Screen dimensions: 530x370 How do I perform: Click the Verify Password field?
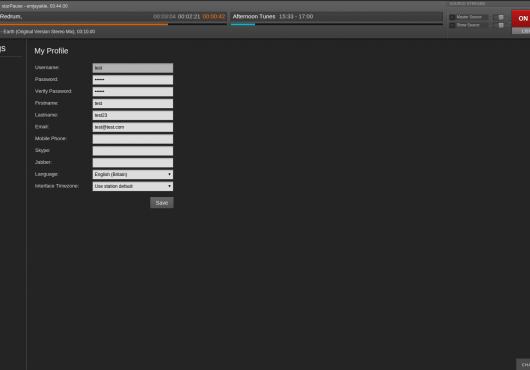click(x=133, y=92)
